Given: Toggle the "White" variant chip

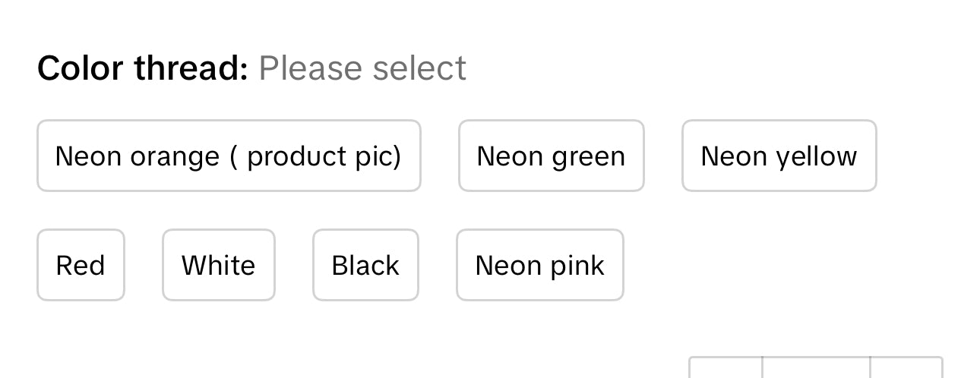Looking at the screenshot, I should coord(218,265).
